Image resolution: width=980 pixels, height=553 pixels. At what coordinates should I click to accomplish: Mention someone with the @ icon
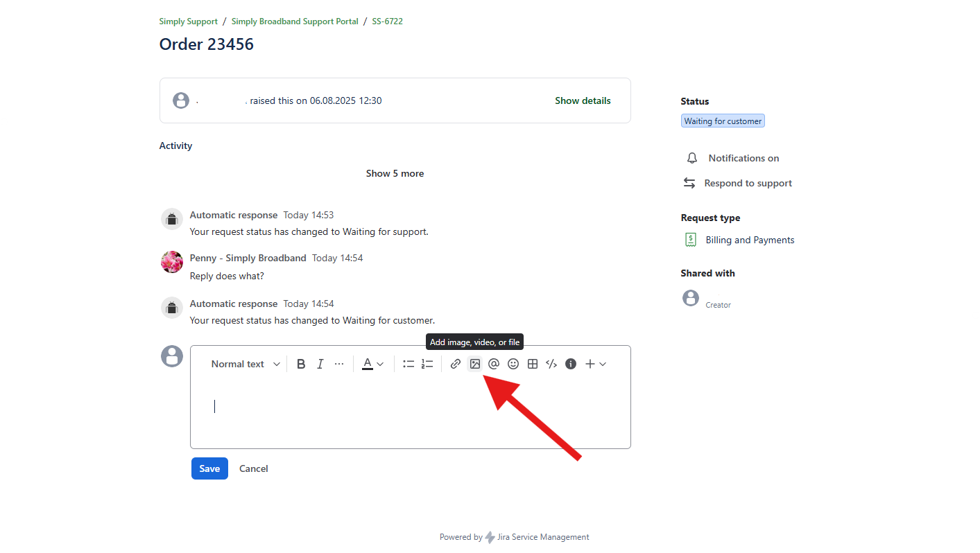[494, 364]
